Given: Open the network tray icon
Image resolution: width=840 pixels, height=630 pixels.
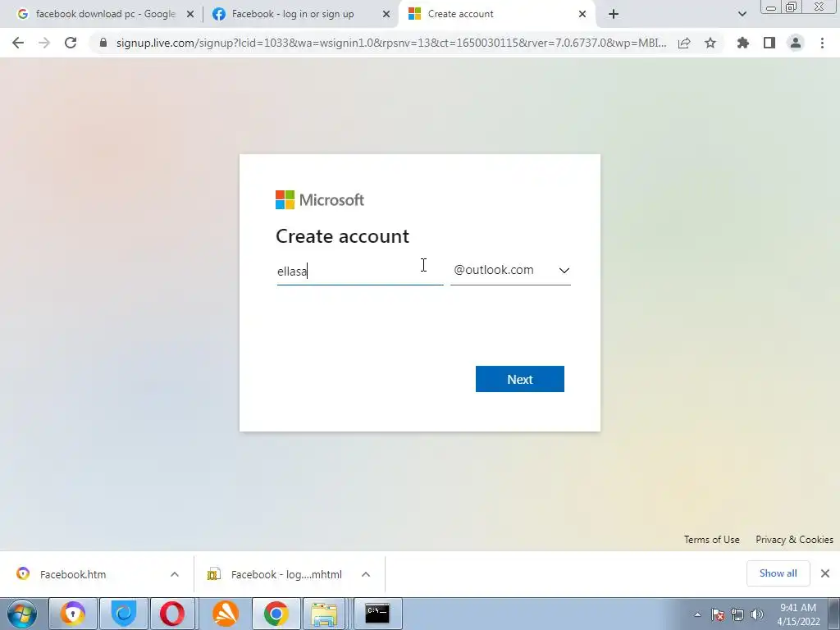Looking at the screenshot, I should click(x=737, y=614).
